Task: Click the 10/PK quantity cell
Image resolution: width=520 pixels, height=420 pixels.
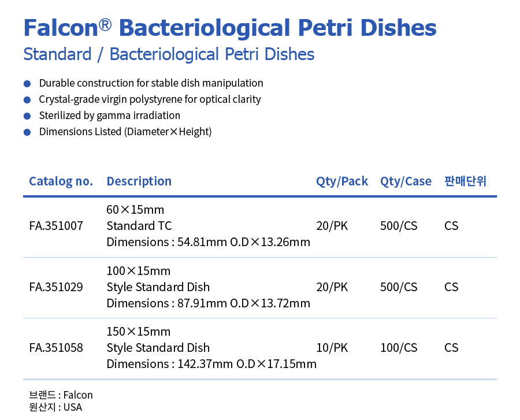Action: point(332,348)
